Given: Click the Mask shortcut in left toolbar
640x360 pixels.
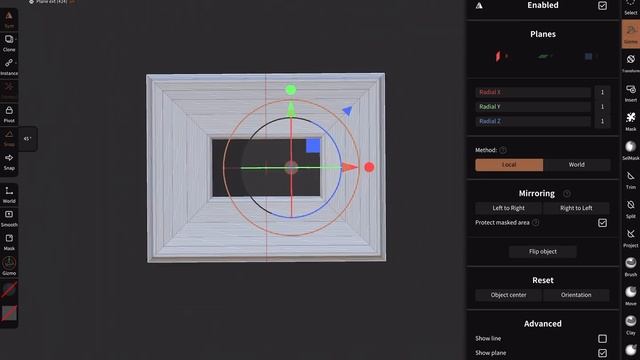Looking at the screenshot, I should click(x=9, y=242).
